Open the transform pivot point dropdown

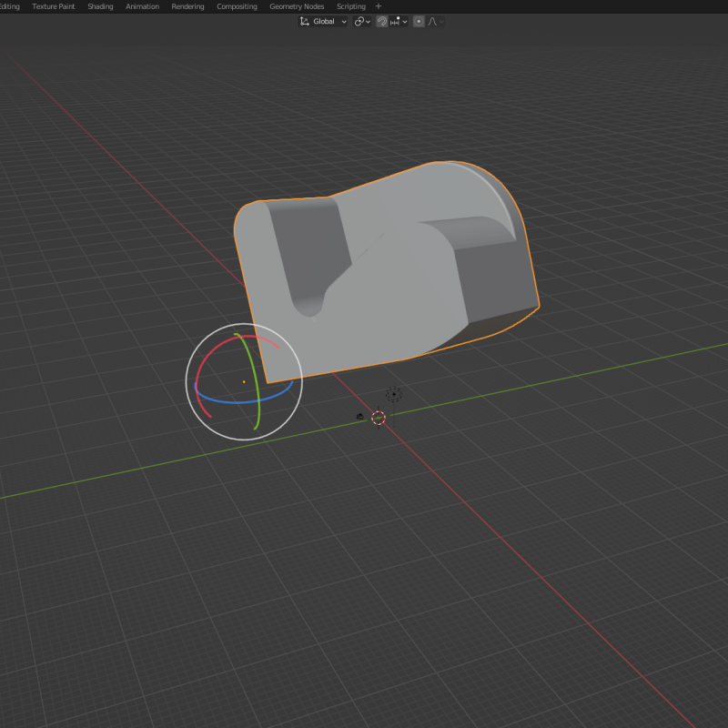(362, 21)
